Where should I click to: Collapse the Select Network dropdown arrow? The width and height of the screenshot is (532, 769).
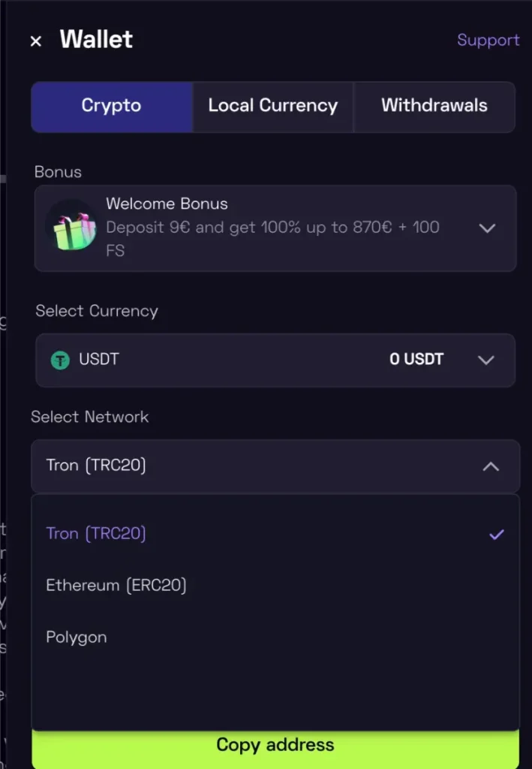[491, 466]
